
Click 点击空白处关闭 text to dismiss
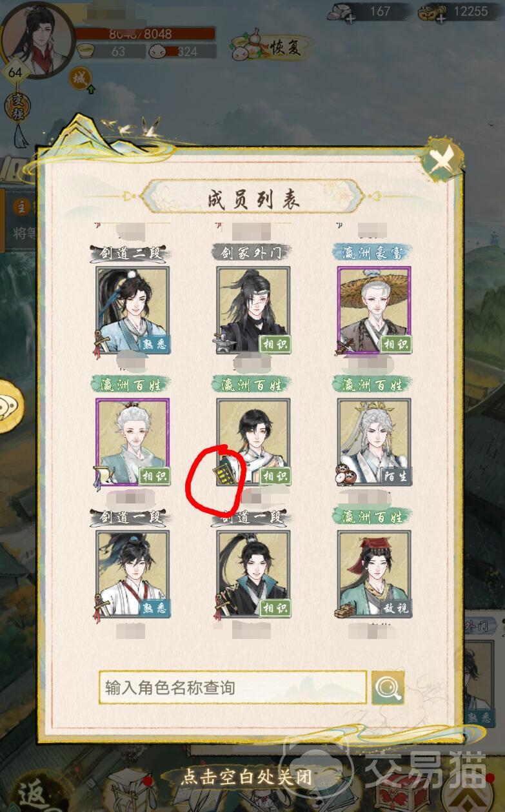coord(246,776)
